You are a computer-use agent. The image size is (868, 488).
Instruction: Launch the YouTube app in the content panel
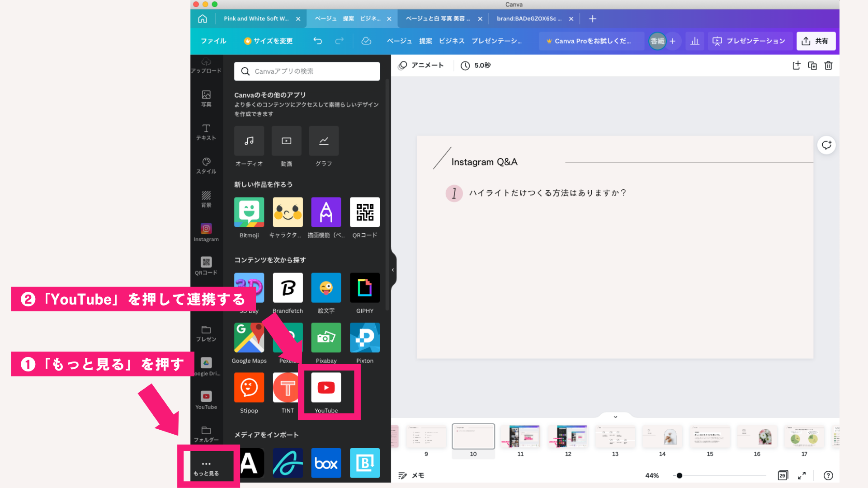click(326, 387)
